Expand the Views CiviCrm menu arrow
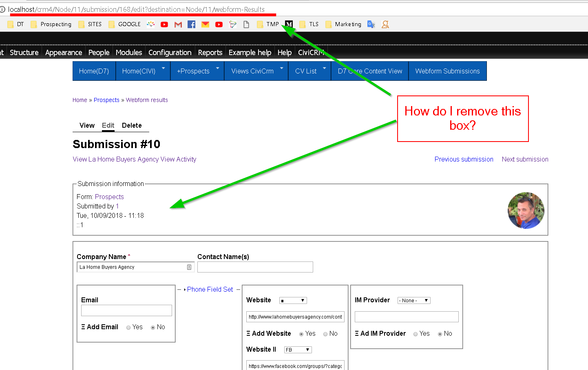 (281, 68)
